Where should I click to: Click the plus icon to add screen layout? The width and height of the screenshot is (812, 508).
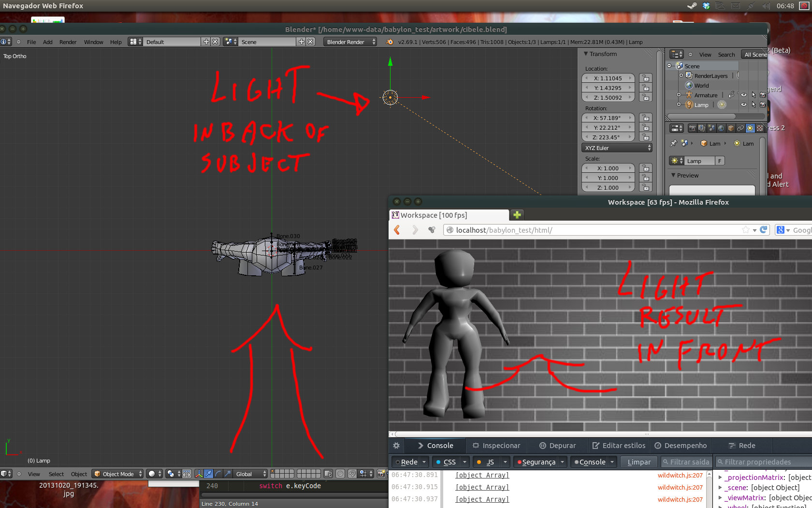point(206,42)
